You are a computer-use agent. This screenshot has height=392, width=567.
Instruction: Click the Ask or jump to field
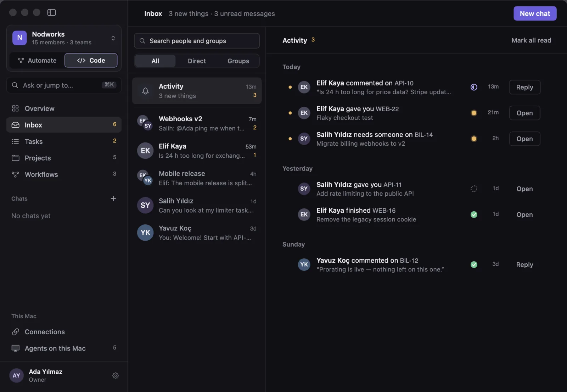pos(64,85)
